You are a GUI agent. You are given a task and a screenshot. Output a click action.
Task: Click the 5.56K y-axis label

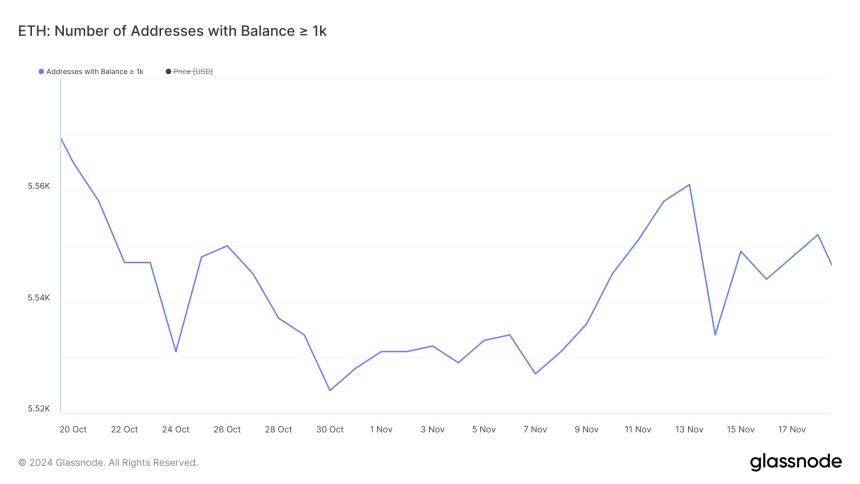[38, 187]
